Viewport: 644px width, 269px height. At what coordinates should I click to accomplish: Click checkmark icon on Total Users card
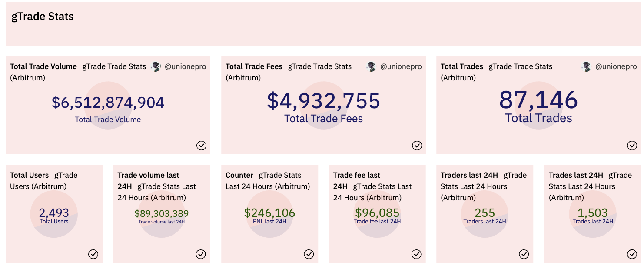(93, 254)
